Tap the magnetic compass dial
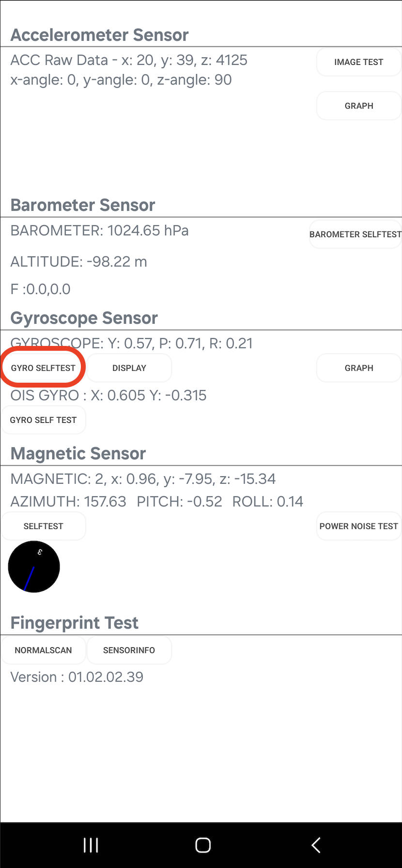 34,567
